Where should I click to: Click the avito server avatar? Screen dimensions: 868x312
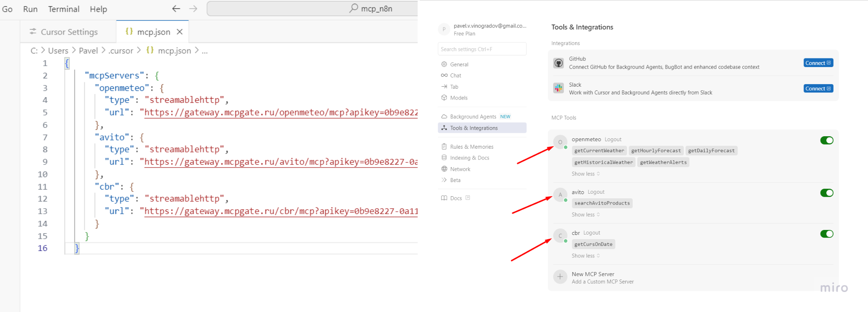560,195
